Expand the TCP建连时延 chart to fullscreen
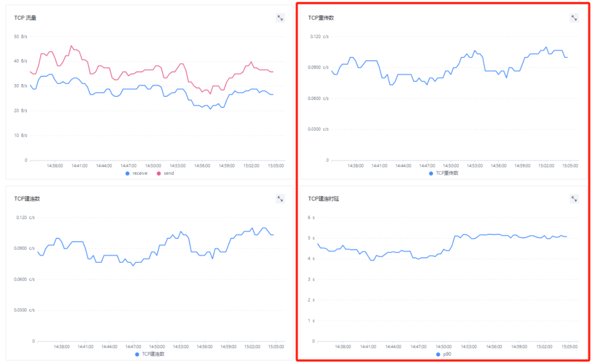The height and width of the screenshot is (364, 598). (574, 199)
